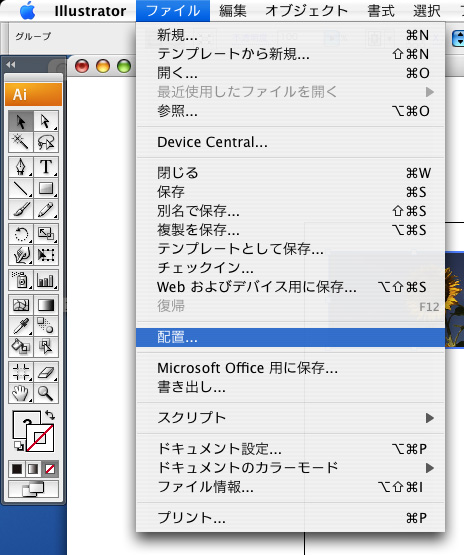Image resolution: width=464 pixels, height=555 pixels.
Task: Select the Rectangle tool
Action: 46,188
